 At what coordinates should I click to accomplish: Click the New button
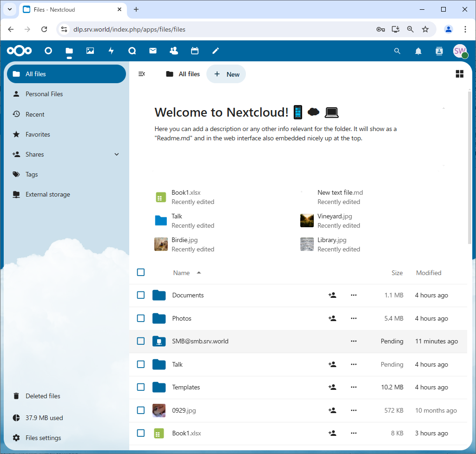(226, 74)
